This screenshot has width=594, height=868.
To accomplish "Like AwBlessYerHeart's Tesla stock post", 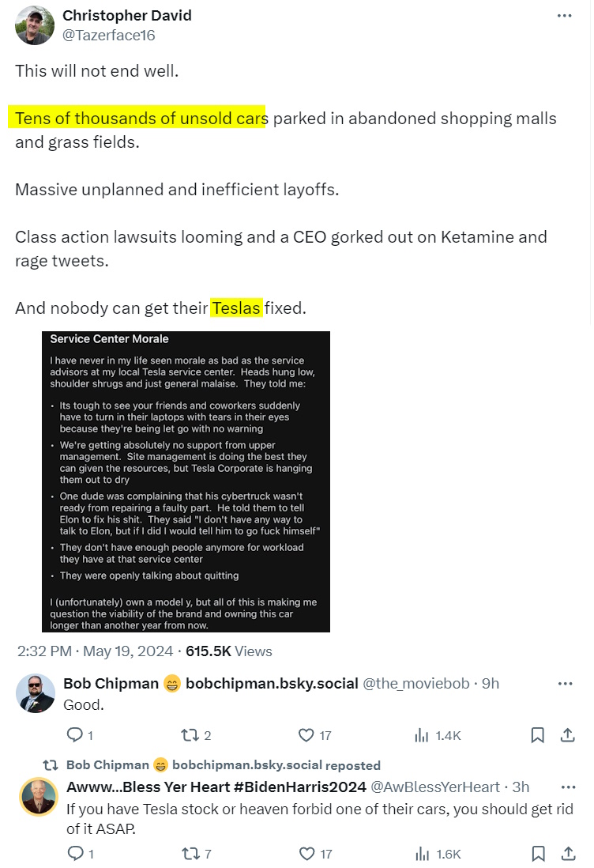I will click(306, 854).
